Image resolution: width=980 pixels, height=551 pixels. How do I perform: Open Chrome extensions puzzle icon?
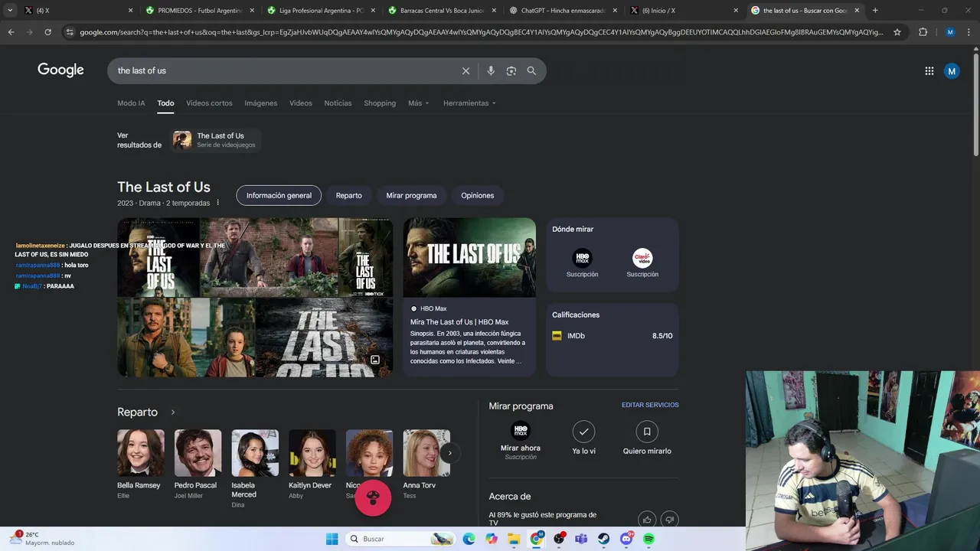coord(923,32)
